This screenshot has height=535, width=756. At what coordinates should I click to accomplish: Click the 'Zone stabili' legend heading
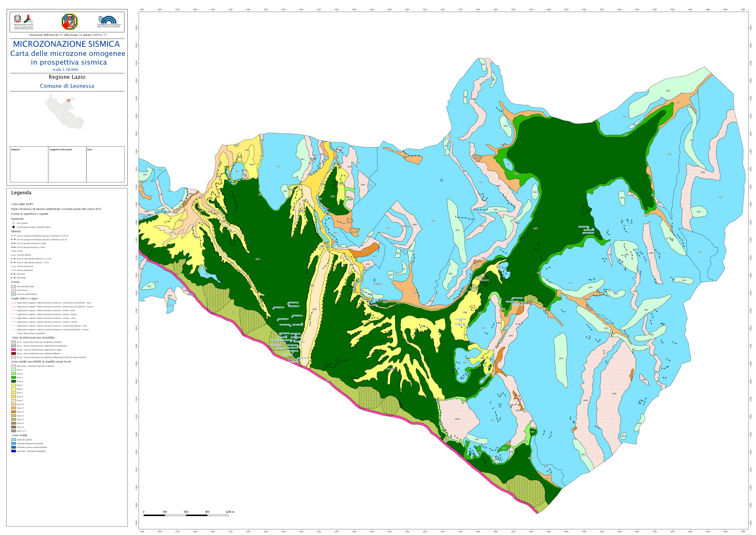20,435
